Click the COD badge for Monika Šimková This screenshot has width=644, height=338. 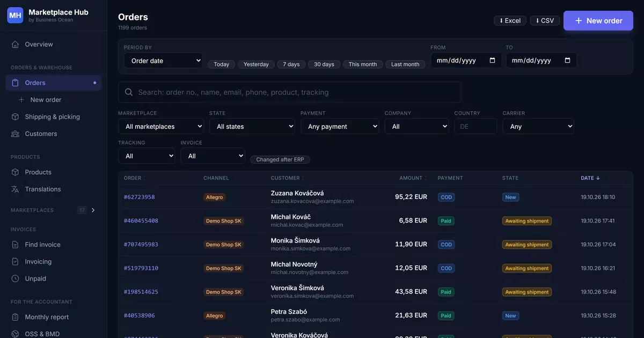tap(447, 245)
